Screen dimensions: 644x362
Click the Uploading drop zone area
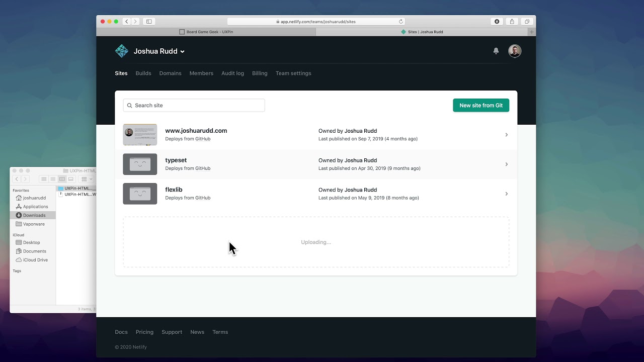tap(316, 242)
